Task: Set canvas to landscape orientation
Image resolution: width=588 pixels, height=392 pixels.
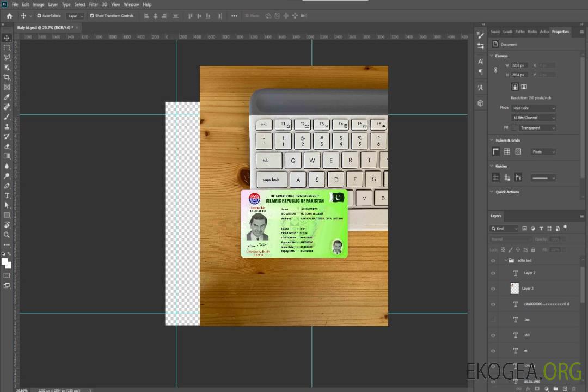Action: (x=524, y=87)
